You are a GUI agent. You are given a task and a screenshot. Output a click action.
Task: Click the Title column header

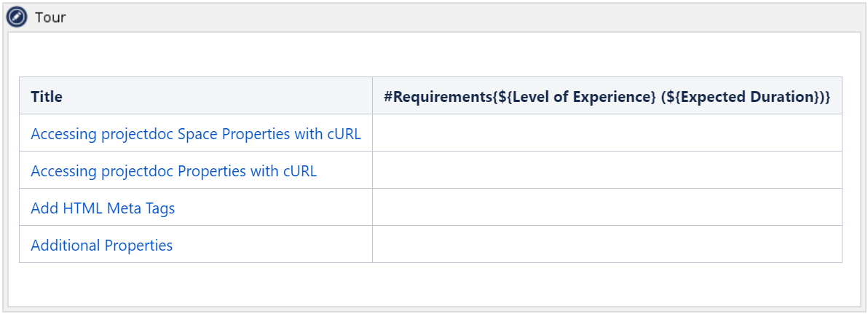pyautogui.click(x=47, y=97)
